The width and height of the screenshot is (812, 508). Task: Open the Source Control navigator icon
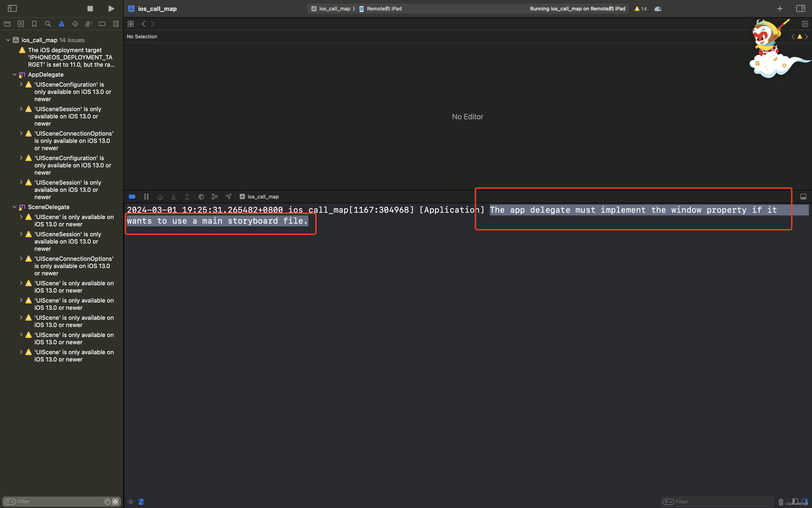21,24
